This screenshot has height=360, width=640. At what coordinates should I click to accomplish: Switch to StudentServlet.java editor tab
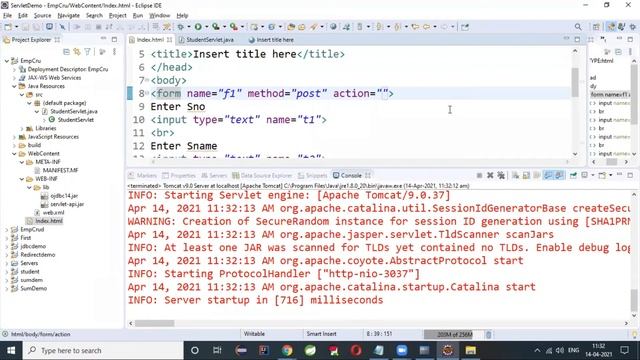point(210,40)
